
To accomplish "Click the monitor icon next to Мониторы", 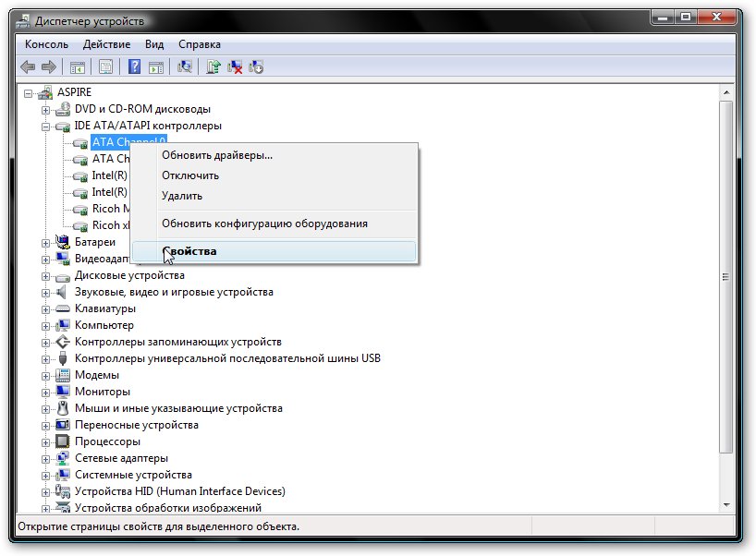I will (x=63, y=392).
